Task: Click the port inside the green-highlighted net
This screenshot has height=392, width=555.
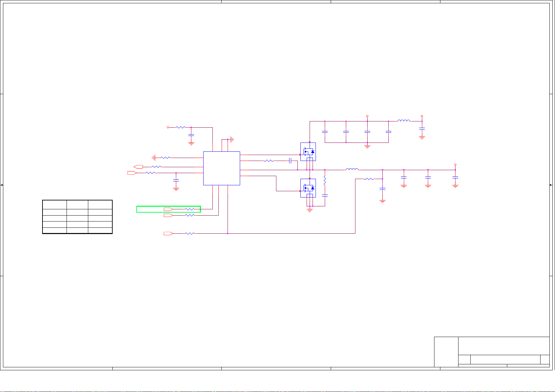Action: [168, 209]
